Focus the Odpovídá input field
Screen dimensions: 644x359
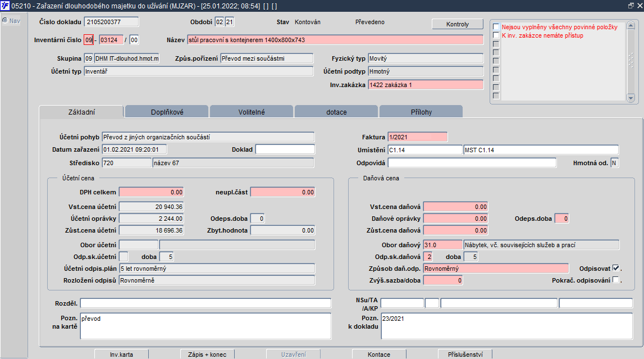476,163
